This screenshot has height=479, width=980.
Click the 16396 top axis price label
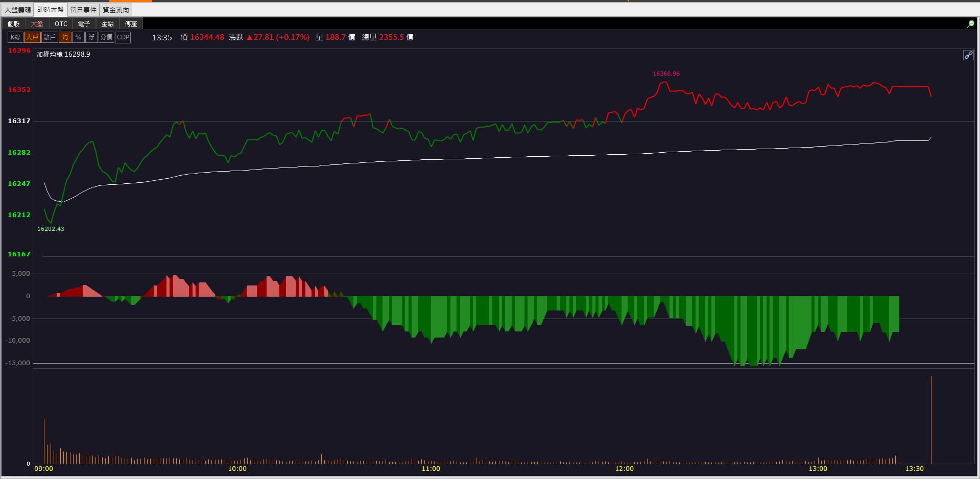click(19, 51)
